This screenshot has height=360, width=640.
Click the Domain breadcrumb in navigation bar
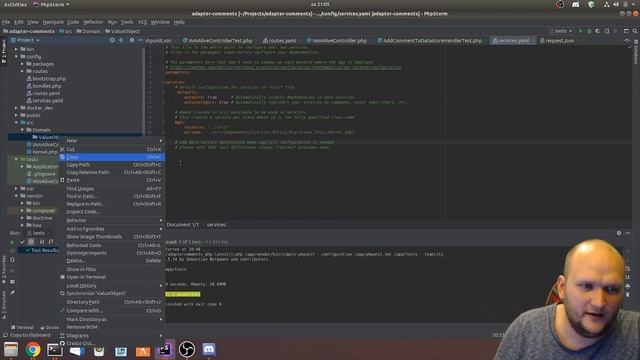[88, 31]
